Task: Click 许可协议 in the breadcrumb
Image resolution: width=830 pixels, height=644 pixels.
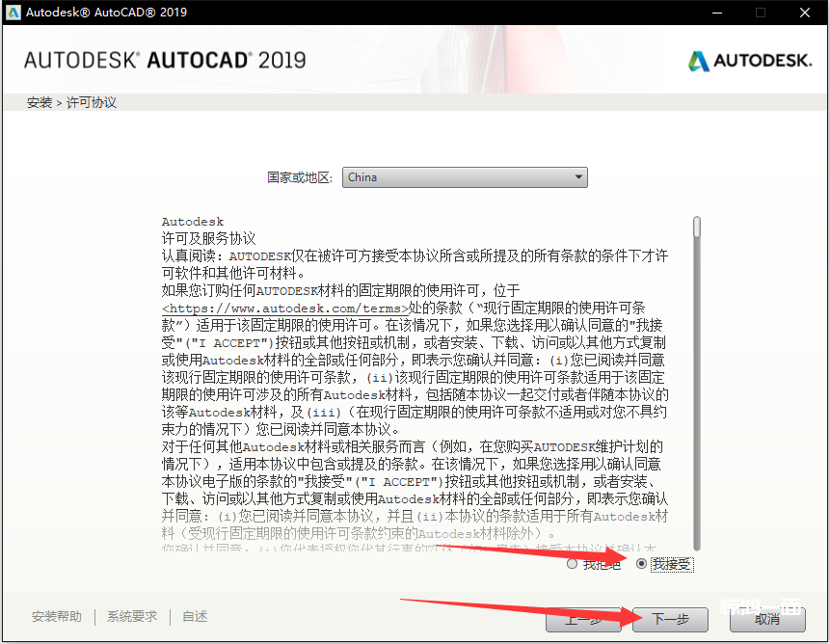Action: 92,102
